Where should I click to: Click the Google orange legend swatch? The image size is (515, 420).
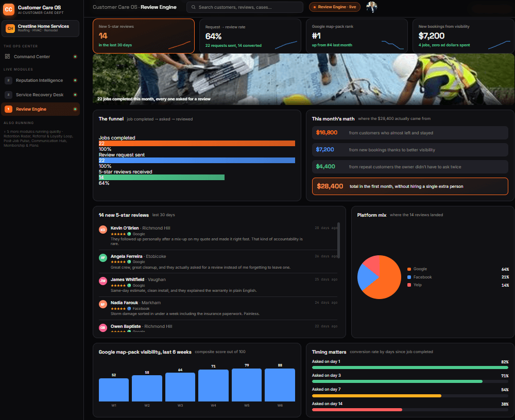click(409, 269)
